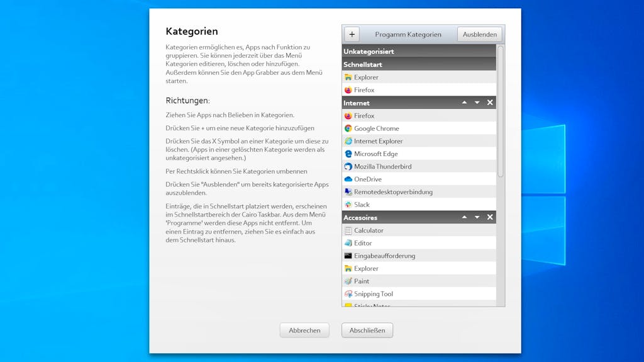Select the 'Google Chrome' list entry text
The height and width of the screenshot is (362, 644).
click(x=377, y=128)
